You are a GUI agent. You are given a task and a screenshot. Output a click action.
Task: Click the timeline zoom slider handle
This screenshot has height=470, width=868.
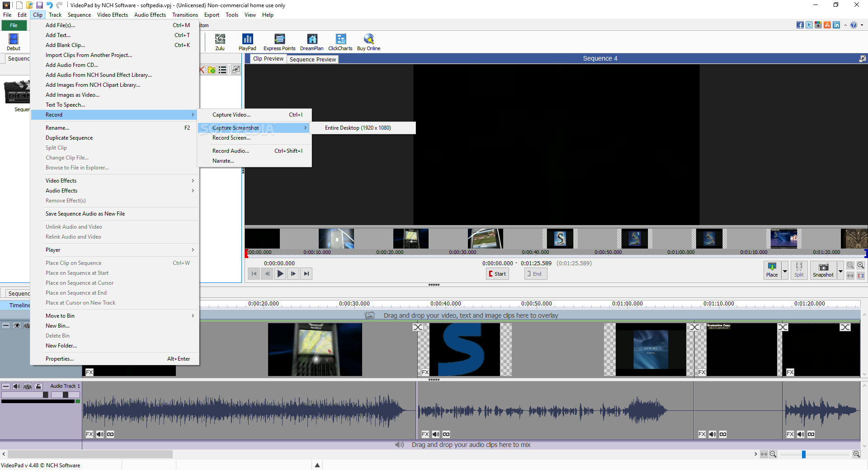804,454
